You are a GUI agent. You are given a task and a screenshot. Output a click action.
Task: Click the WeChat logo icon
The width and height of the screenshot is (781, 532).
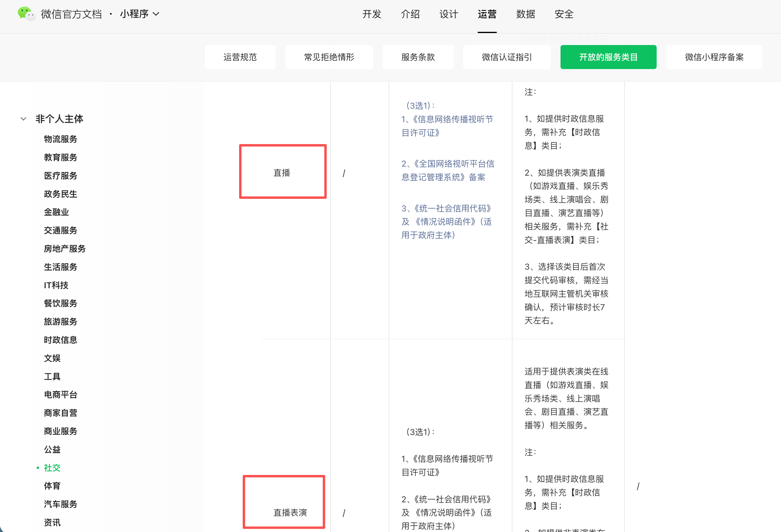pyautogui.click(x=26, y=14)
